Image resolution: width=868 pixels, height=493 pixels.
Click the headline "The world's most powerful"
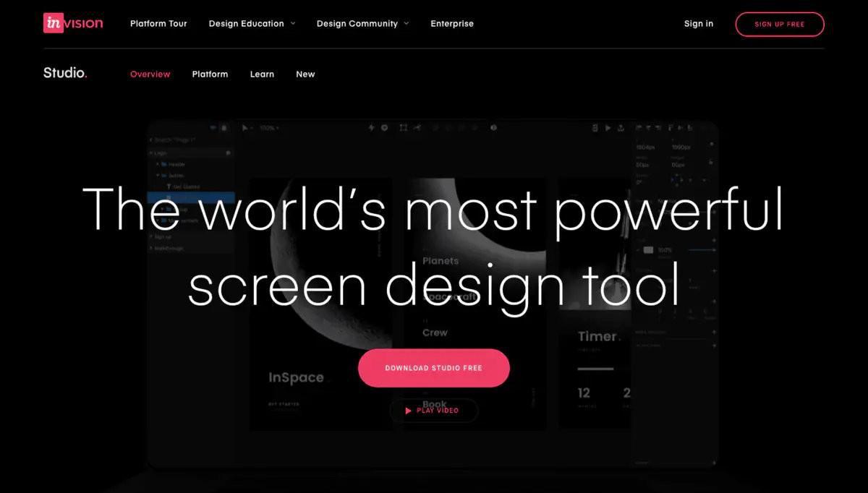[433, 210]
